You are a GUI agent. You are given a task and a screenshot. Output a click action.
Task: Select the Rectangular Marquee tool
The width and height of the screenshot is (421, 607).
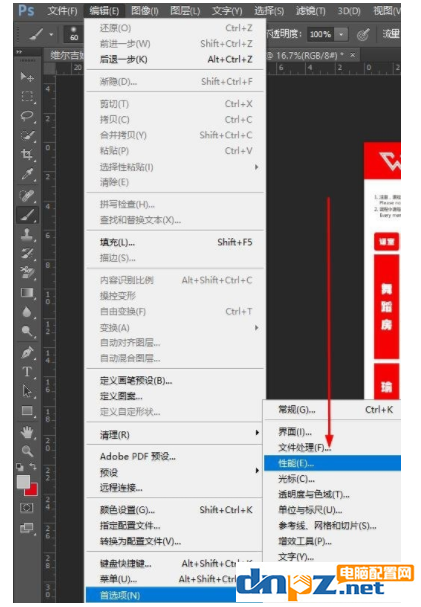click(x=27, y=96)
